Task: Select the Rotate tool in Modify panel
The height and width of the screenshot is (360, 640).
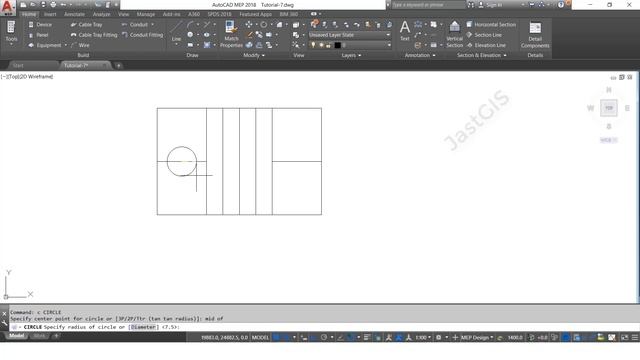Action: (x=264, y=24)
